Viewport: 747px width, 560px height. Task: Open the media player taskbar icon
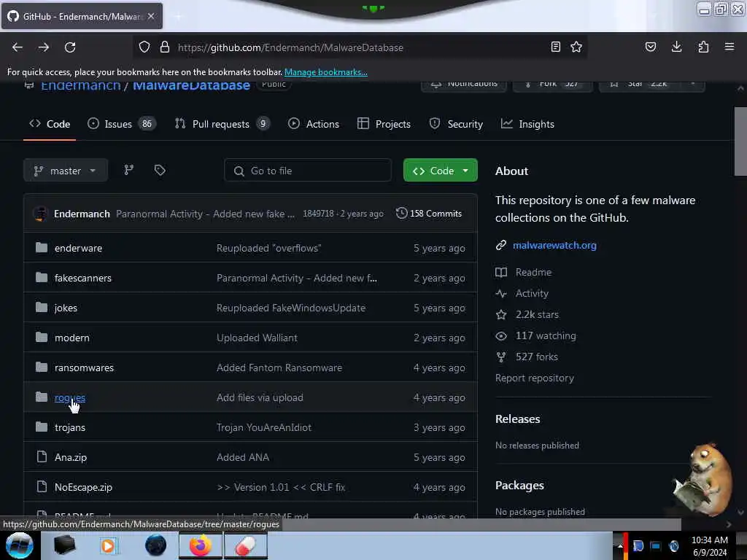pyautogui.click(x=108, y=545)
